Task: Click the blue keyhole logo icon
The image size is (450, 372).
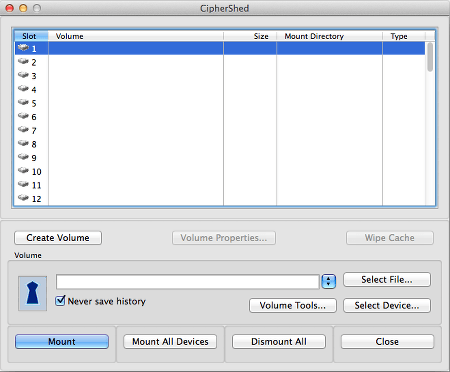Action: click(x=32, y=293)
